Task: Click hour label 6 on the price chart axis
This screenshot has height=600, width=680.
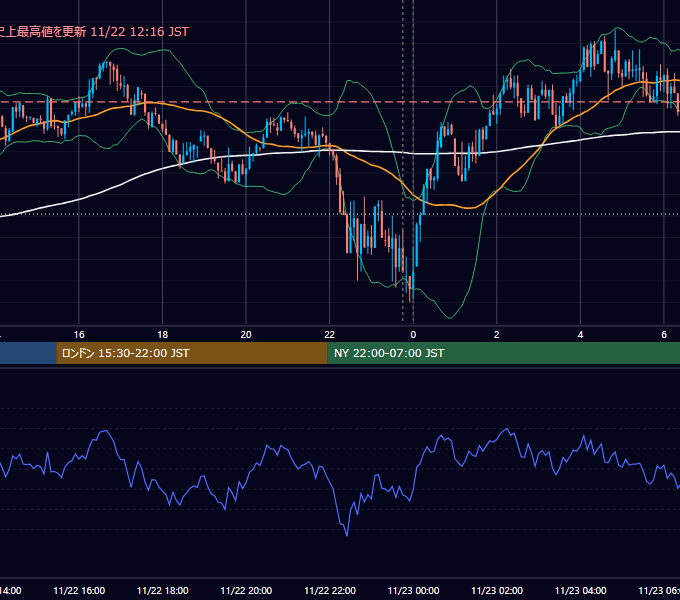Action: [x=664, y=335]
